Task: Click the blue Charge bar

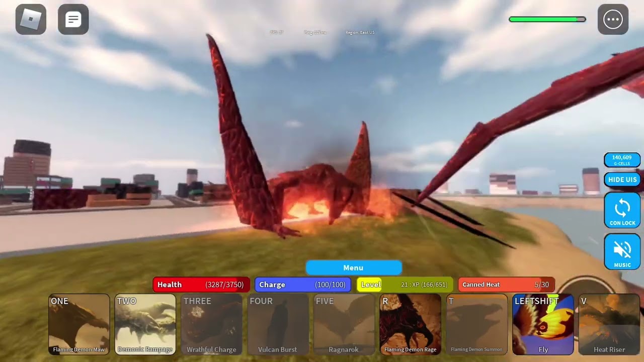Action: [x=303, y=285]
